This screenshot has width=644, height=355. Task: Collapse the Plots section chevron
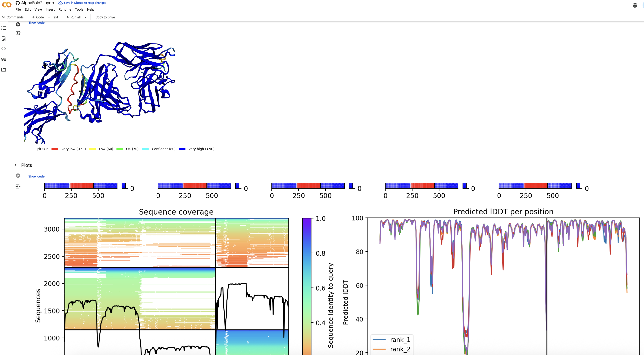click(x=16, y=165)
